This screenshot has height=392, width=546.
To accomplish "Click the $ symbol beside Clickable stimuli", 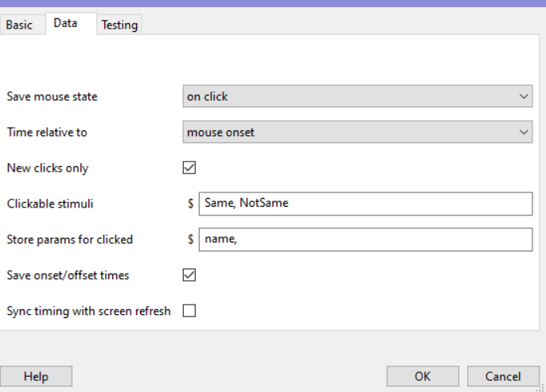I will 191,204.
